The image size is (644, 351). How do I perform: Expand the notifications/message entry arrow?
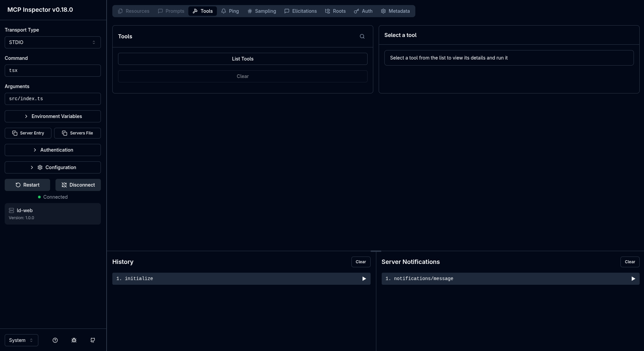tap(633, 279)
